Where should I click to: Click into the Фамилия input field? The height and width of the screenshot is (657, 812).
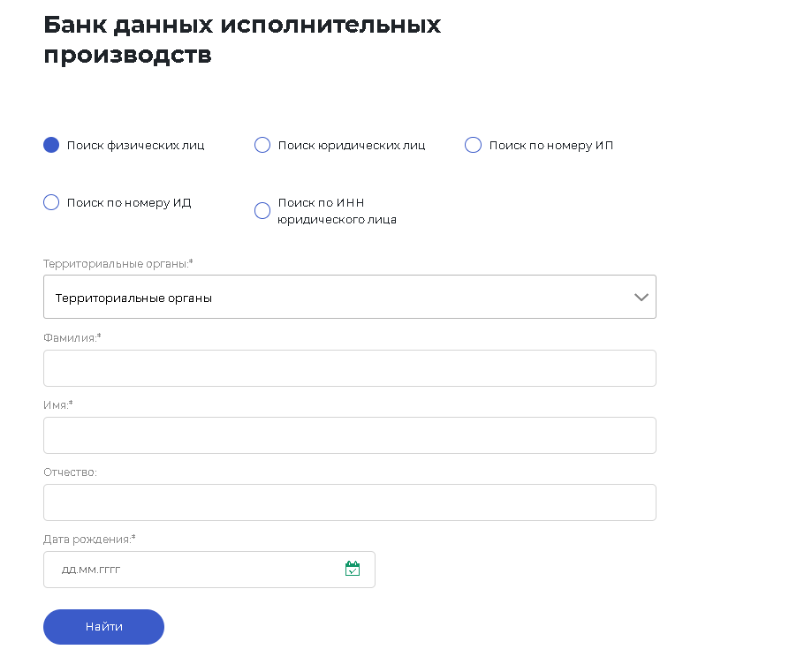[350, 368]
